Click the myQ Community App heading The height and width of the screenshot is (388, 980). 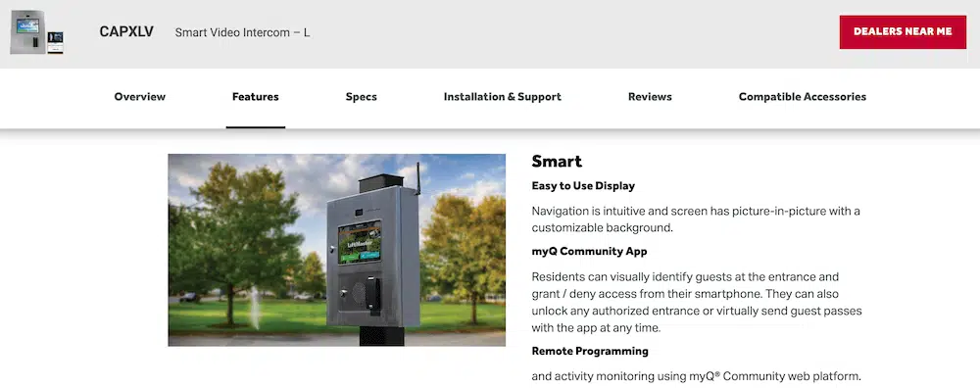click(x=589, y=252)
